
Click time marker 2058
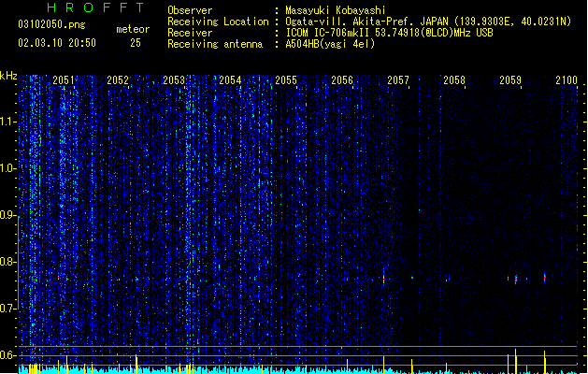point(454,80)
